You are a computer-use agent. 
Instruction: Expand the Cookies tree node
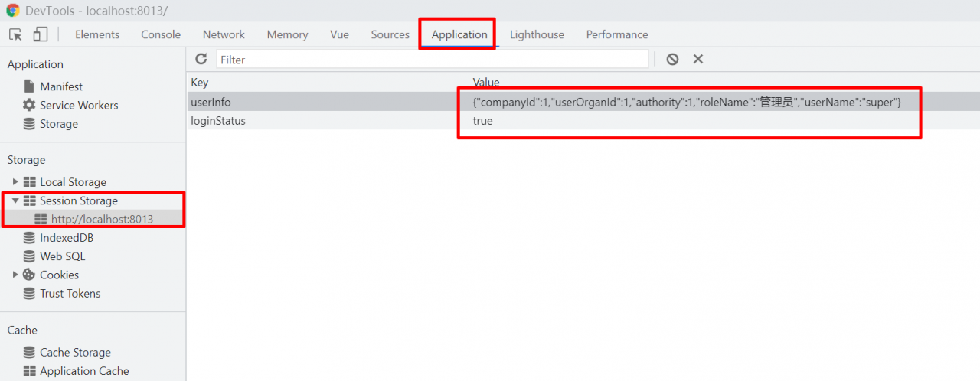point(15,275)
